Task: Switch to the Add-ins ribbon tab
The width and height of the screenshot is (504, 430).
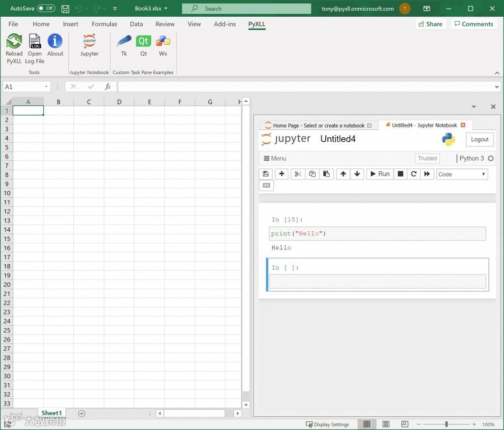Action: [224, 24]
